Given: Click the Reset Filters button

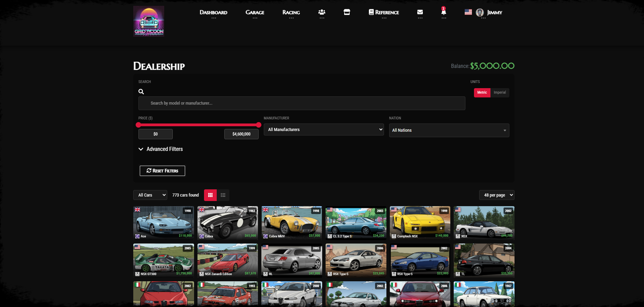Looking at the screenshot, I should click(x=162, y=171).
